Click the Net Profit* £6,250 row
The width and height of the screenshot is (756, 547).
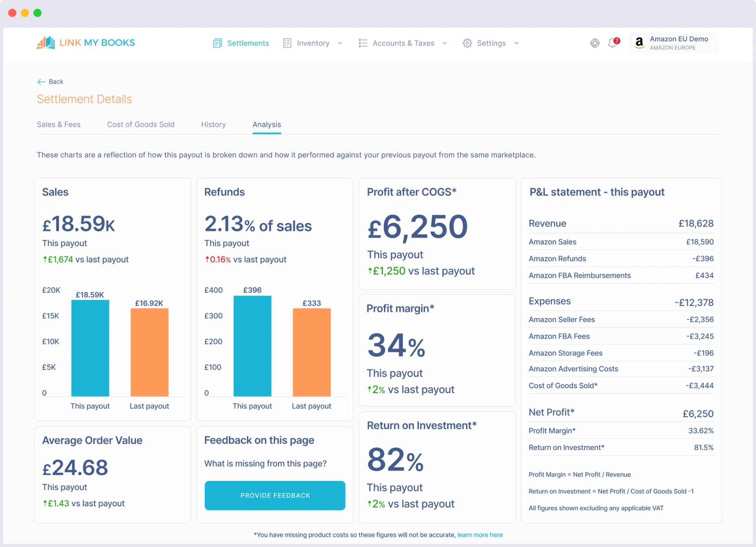[621, 413]
